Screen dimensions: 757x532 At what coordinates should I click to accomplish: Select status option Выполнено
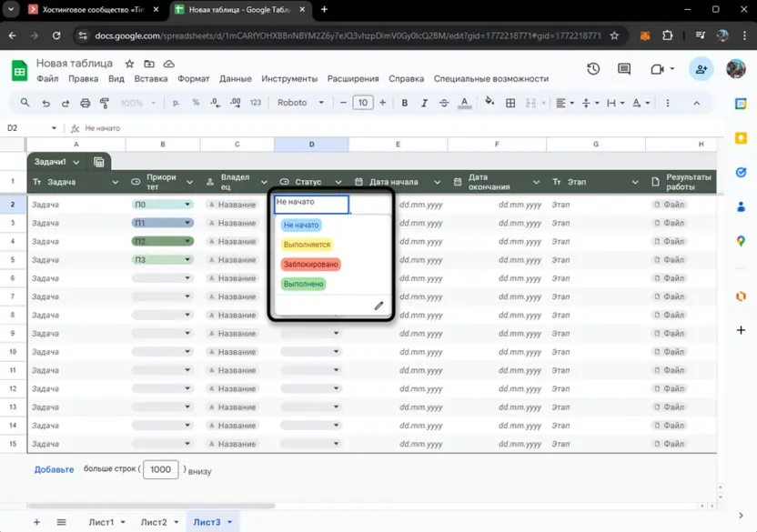coord(304,284)
